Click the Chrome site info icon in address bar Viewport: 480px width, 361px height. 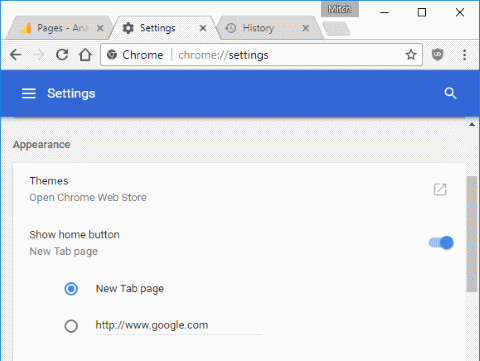click(112, 55)
